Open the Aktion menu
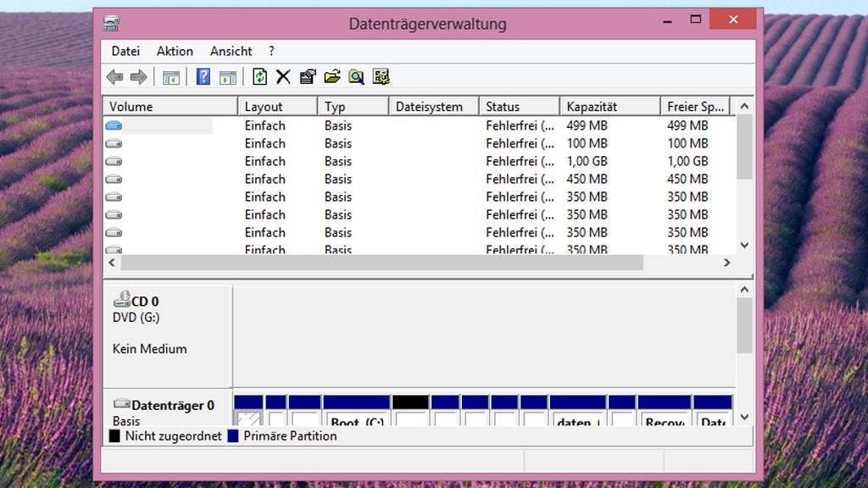 coord(175,52)
